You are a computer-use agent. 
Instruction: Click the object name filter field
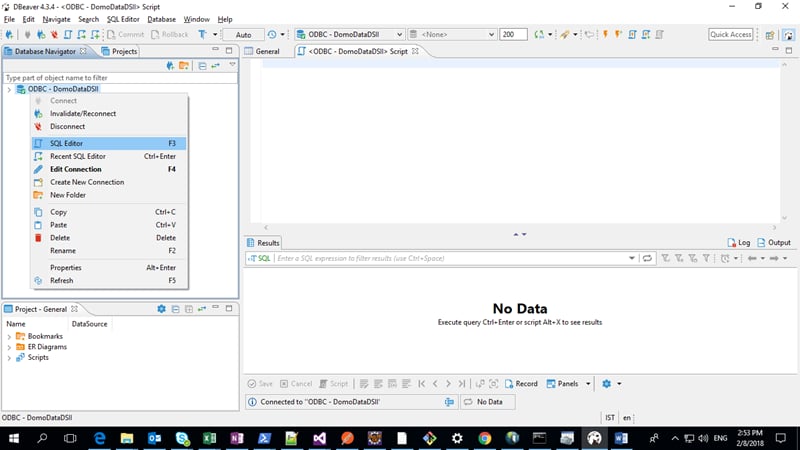pyautogui.click(x=120, y=78)
